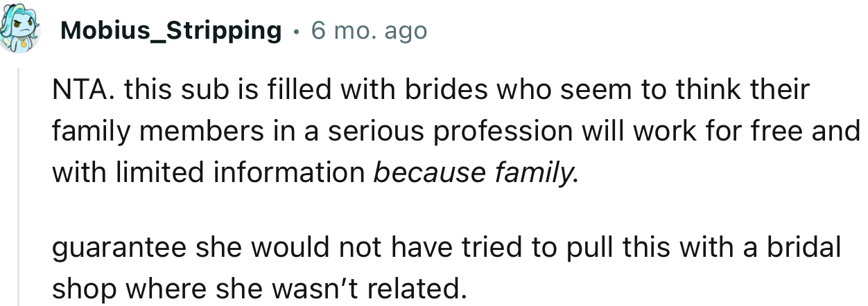Open Mobius_Stripping's avatar image

point(19,33)
